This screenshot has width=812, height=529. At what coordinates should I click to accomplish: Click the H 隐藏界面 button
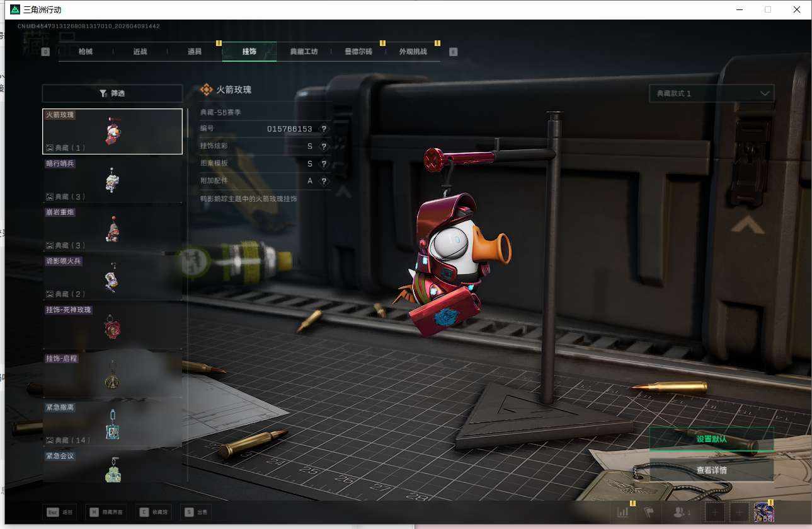[x=105, y=513]
